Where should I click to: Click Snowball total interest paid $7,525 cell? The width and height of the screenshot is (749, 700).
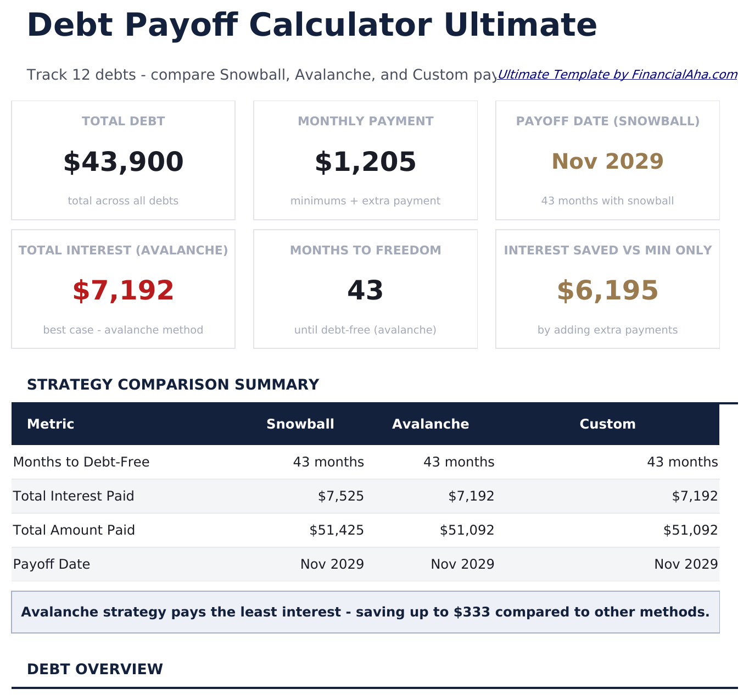[x=340, y=496]
